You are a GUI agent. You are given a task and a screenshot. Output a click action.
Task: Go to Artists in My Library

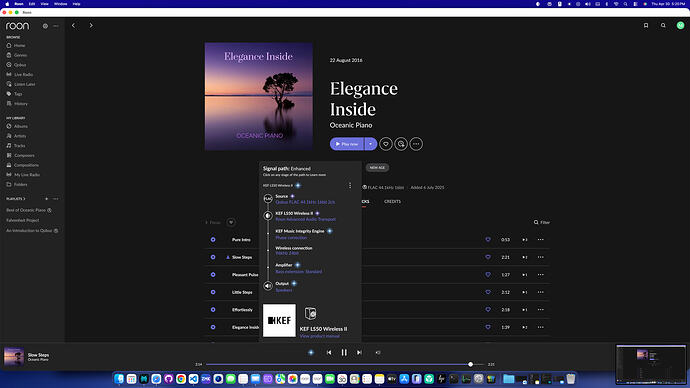(x=17, y=136)
